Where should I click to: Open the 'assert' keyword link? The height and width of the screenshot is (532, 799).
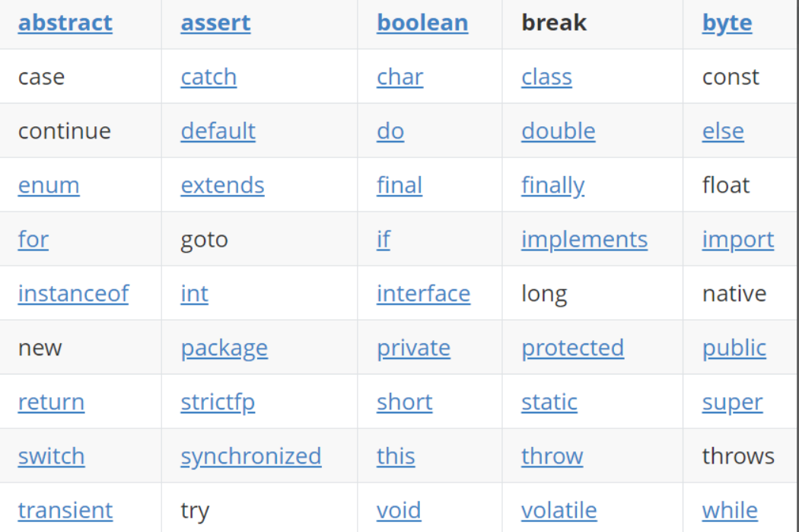[215, 23]
